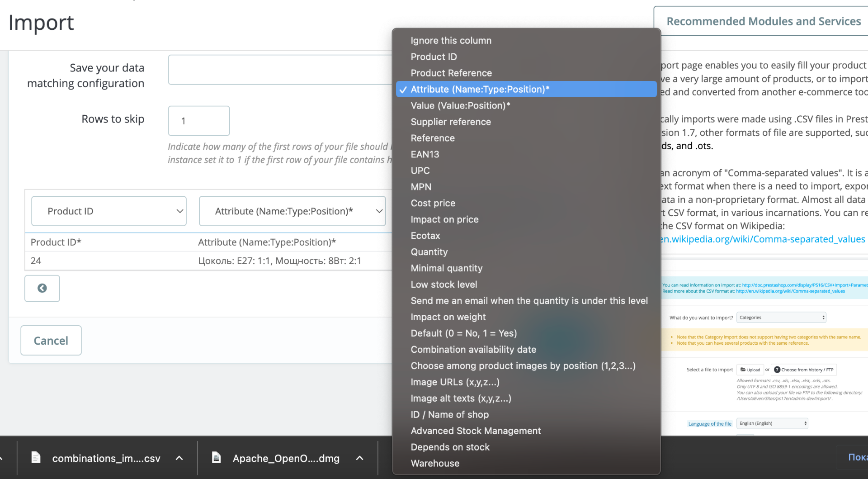Click the product ID cell value '24'
Viewport: 868px width, 479px height.
pyautogui.click(x=36, y=261)
